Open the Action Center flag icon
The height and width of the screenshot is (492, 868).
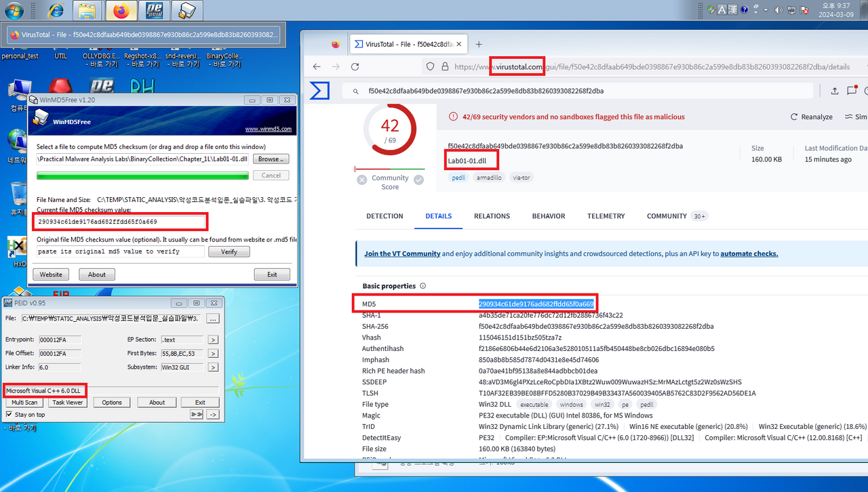click(x=804, y=9)
